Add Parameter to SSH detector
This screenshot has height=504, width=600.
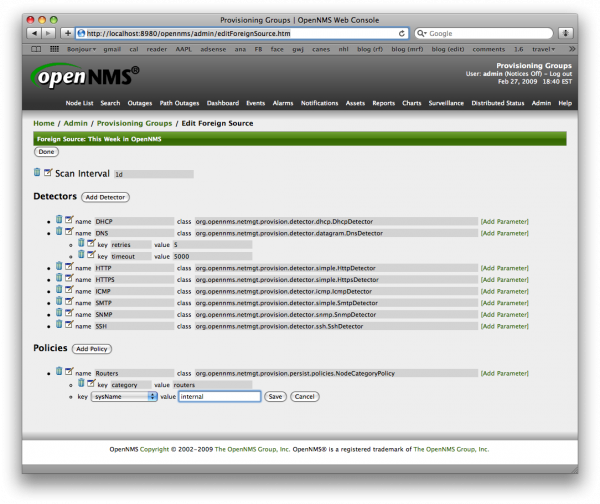(x=504, y=326)
